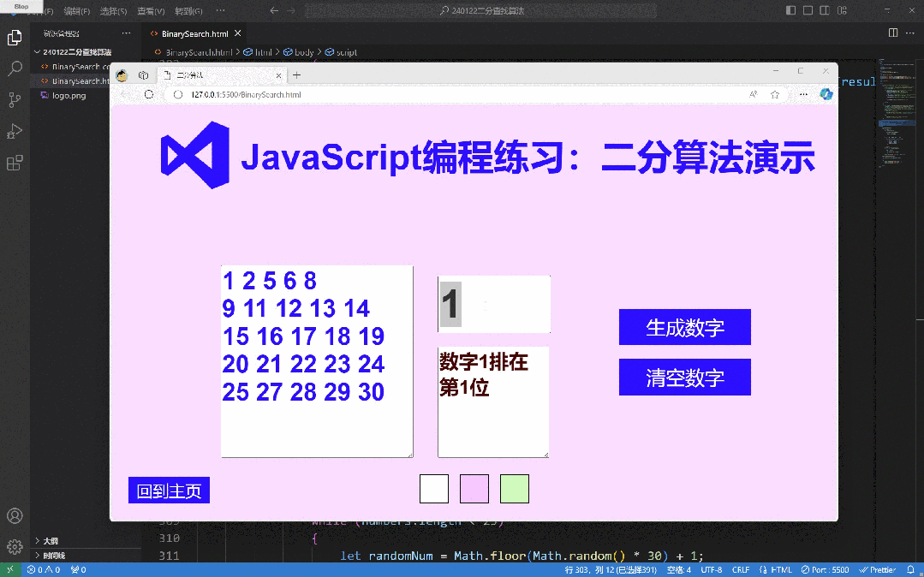Click the browser refresh button

pyautogui.click(x=149, y=94)
